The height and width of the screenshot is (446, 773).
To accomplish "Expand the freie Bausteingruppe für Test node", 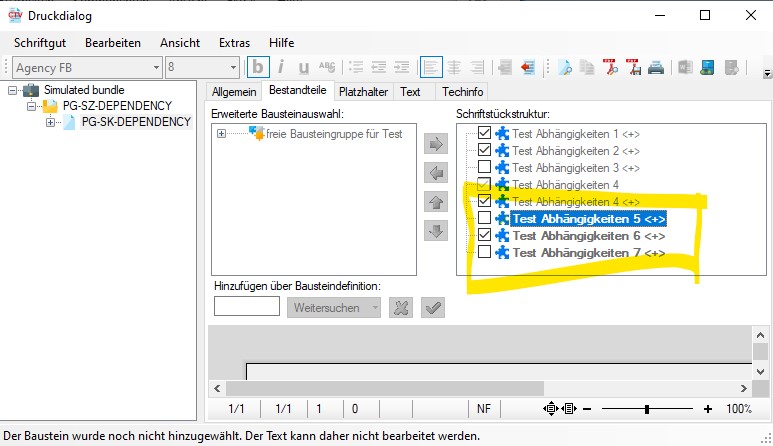I will 221,133.
